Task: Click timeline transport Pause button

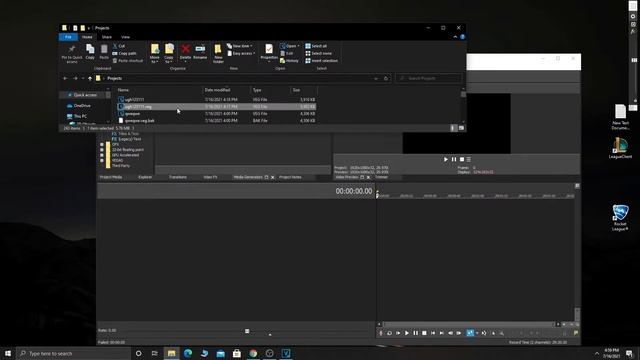Action: [x=416, y=333]
